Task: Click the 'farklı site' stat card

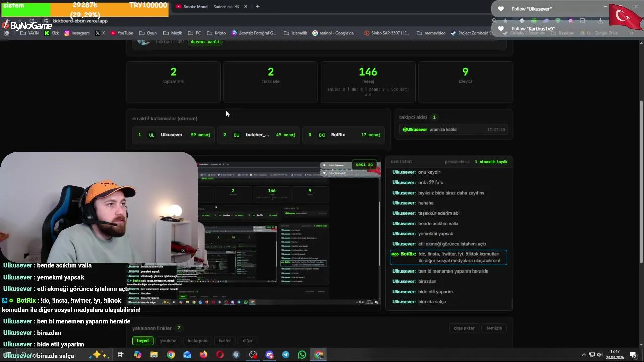Action: click(271, 82)
